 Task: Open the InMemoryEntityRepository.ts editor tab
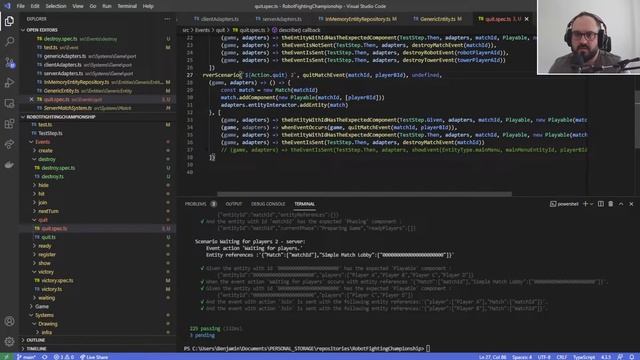point(358,19)
